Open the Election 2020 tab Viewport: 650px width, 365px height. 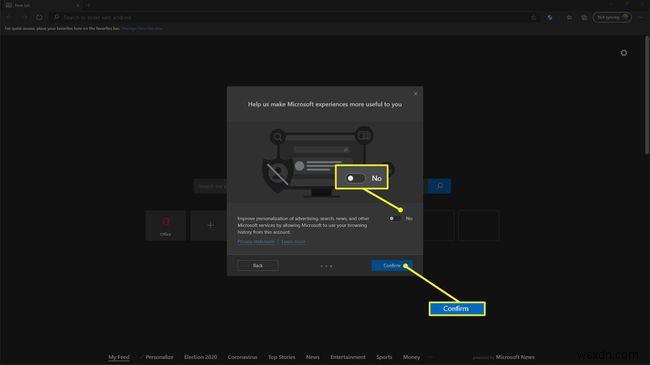[201, 357]
